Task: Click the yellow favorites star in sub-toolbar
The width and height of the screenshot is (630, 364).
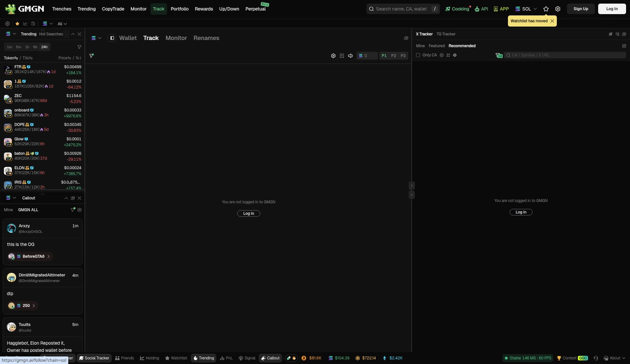Action: point(17,24)
